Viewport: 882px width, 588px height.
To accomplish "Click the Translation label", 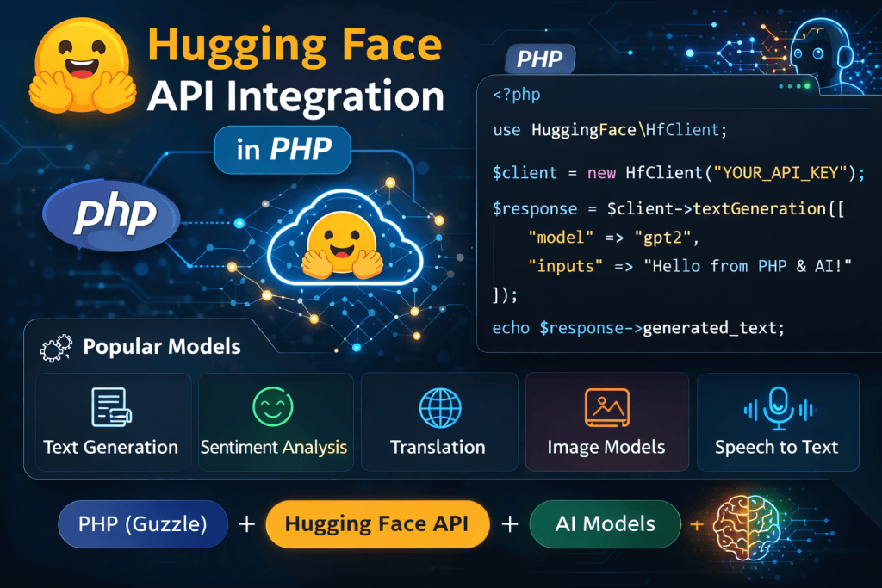I will (438, 447).
